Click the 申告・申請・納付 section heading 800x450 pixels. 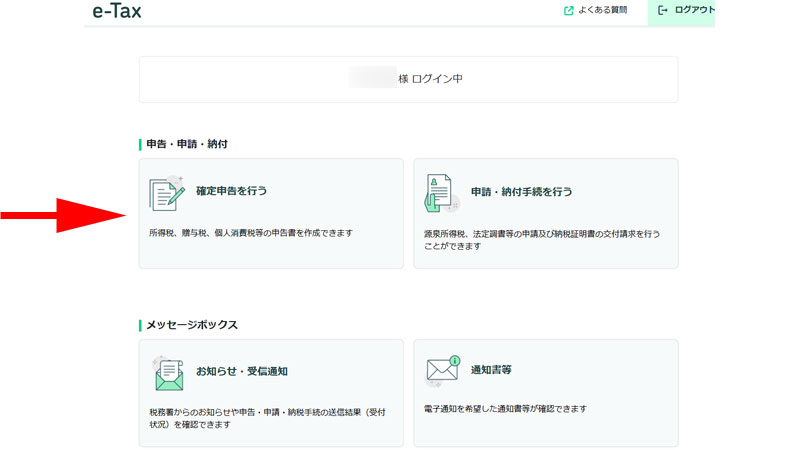pos(187,144)
